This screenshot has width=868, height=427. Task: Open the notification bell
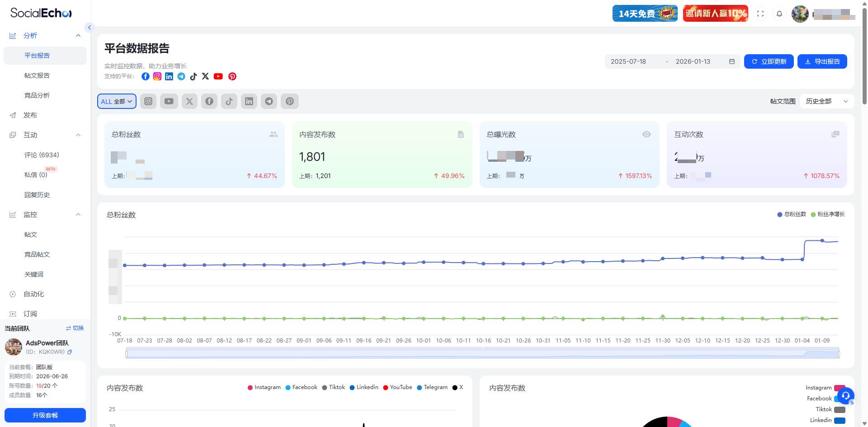(779, 14)
